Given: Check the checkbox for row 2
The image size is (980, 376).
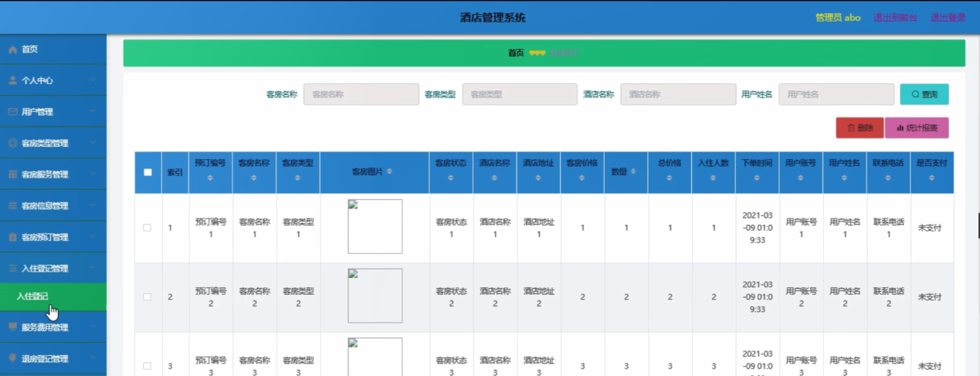Looking at the screenshot, I should click(x=148, y=297).
